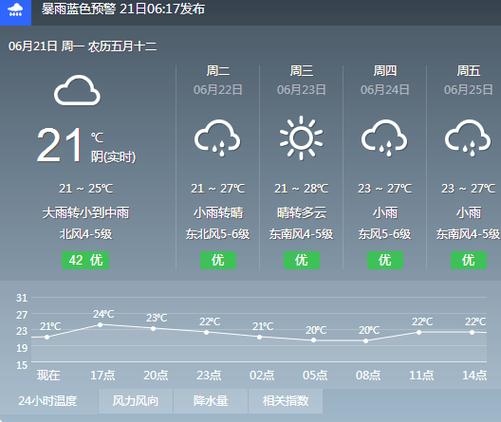The height and width of the screenshot is (422, 501).
Task: Click the date 06月24日
Action: coord(385,90)
